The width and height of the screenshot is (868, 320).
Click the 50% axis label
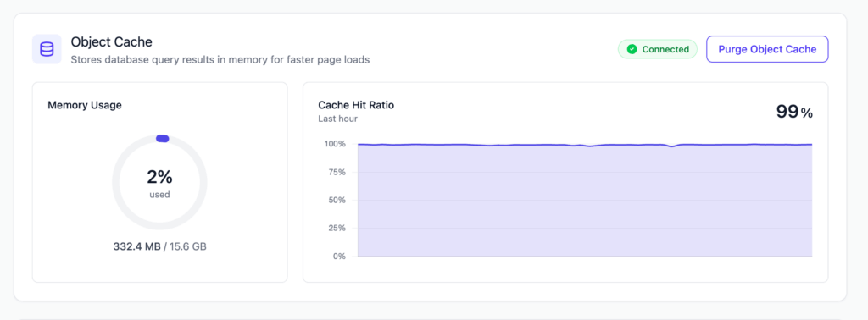point(337,200)
